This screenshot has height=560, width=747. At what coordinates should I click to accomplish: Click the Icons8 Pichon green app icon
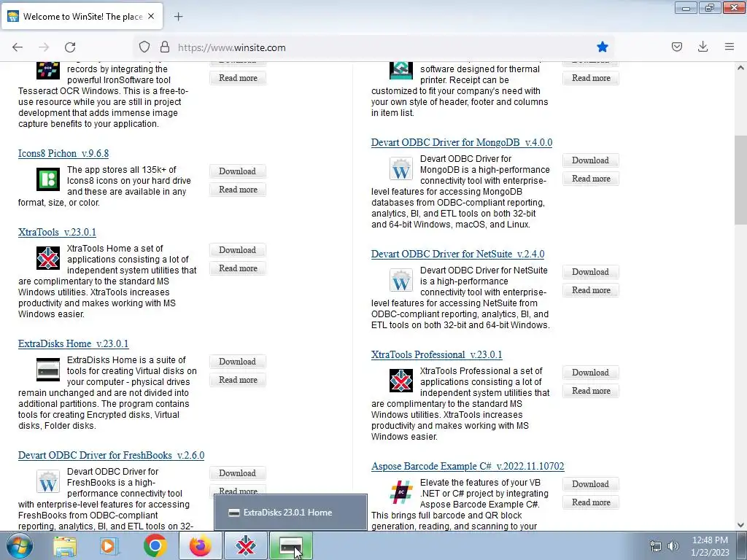48,179
